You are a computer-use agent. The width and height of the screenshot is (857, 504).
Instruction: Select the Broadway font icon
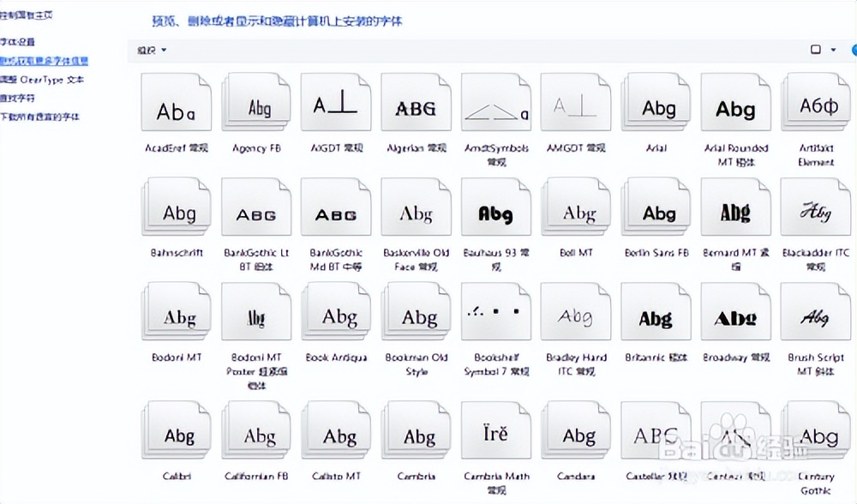(735, 318)
